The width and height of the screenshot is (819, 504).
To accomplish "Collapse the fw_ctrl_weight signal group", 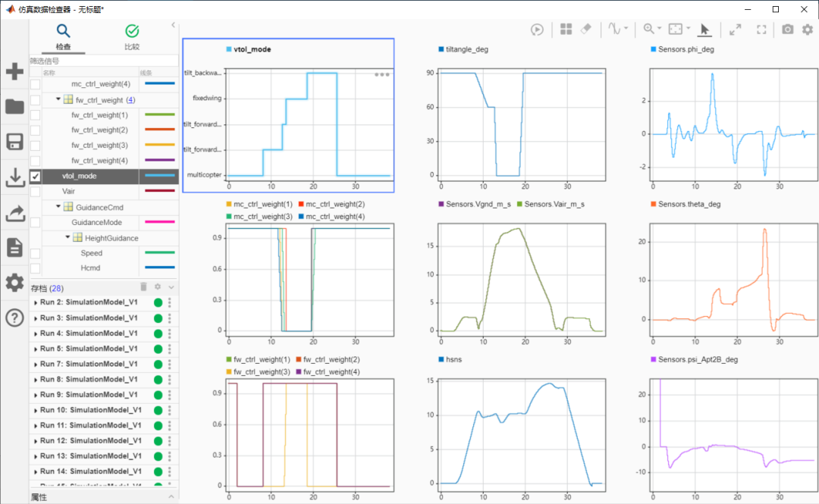I will [x=58, y=99].
